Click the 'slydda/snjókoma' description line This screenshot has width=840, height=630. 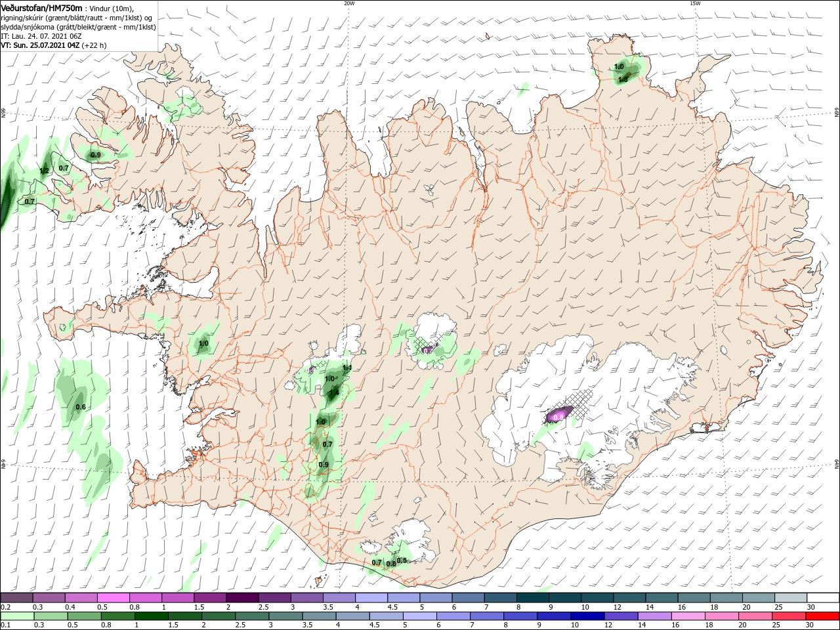[x=78, y=27]
